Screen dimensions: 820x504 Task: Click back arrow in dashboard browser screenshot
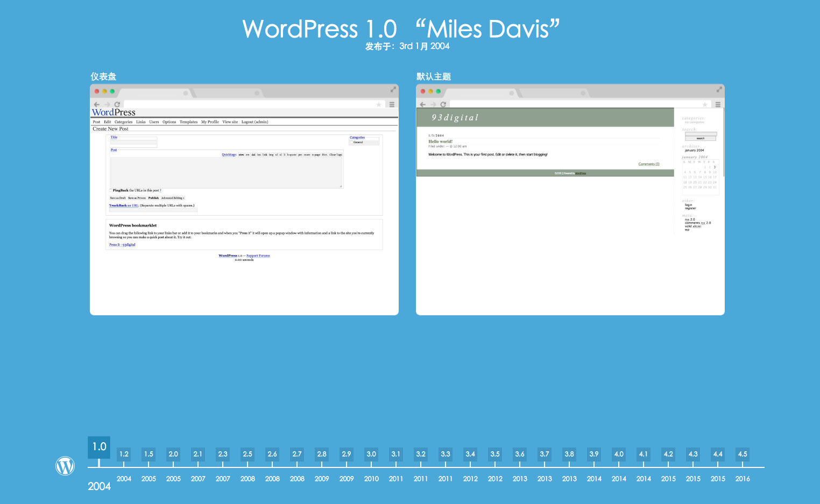(97, 104)
